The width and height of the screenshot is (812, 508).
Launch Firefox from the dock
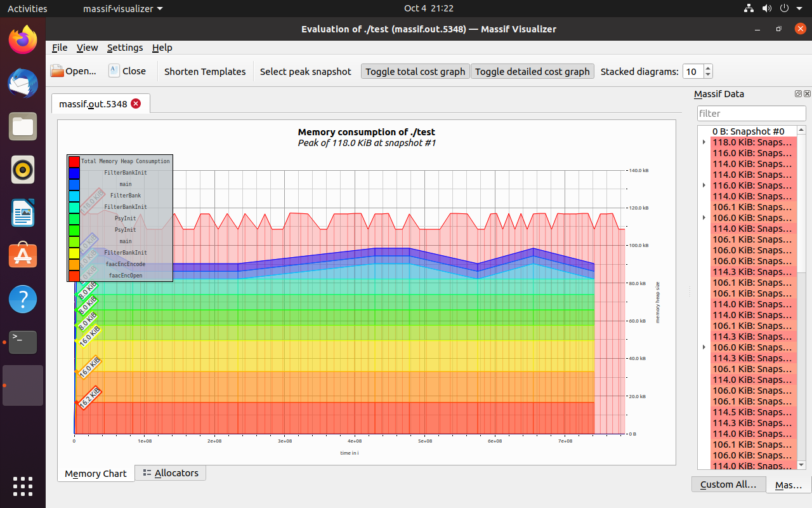point(23,40)
